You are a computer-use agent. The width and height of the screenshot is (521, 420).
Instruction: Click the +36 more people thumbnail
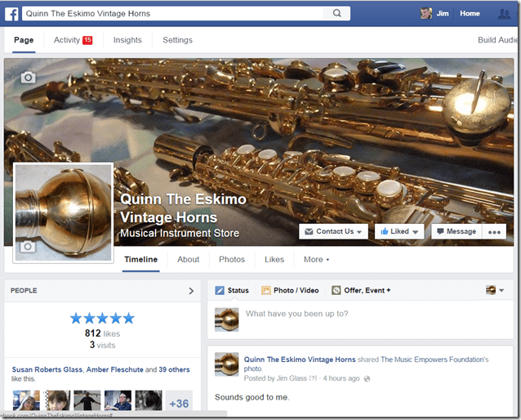tap(179, 402)
